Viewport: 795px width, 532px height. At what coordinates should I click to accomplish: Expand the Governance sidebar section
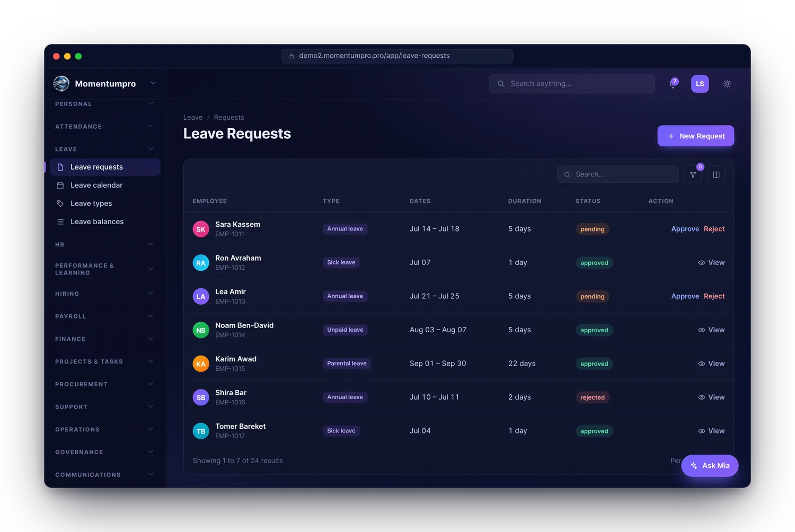click(x=151, y=452)
